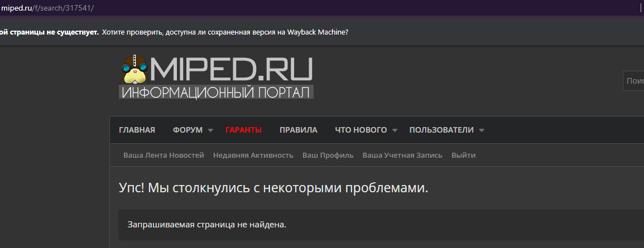Screen dimensions: 644x248
Task: Open Ваша Лента Новостей link
Action: point(164,155)
